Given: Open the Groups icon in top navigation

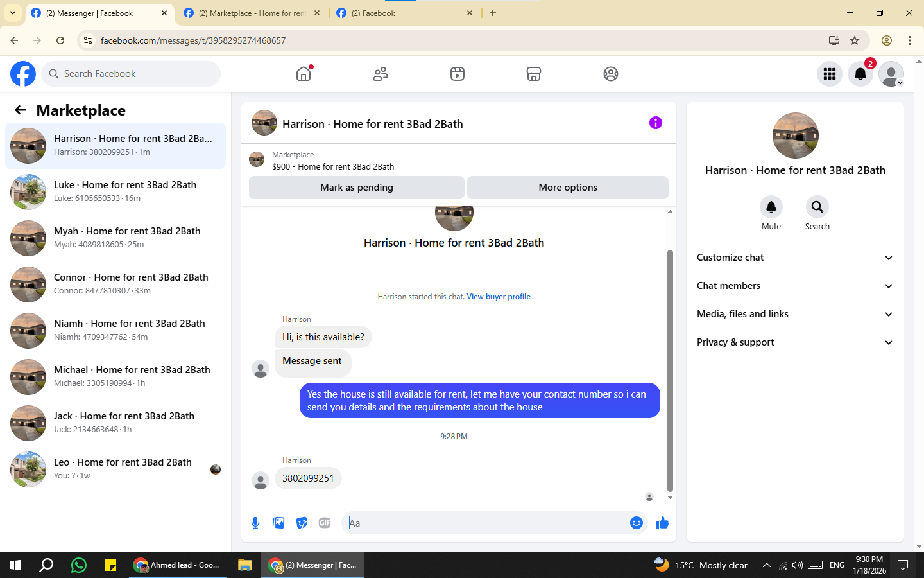Looking at the screenshot, I should point(611,74).
